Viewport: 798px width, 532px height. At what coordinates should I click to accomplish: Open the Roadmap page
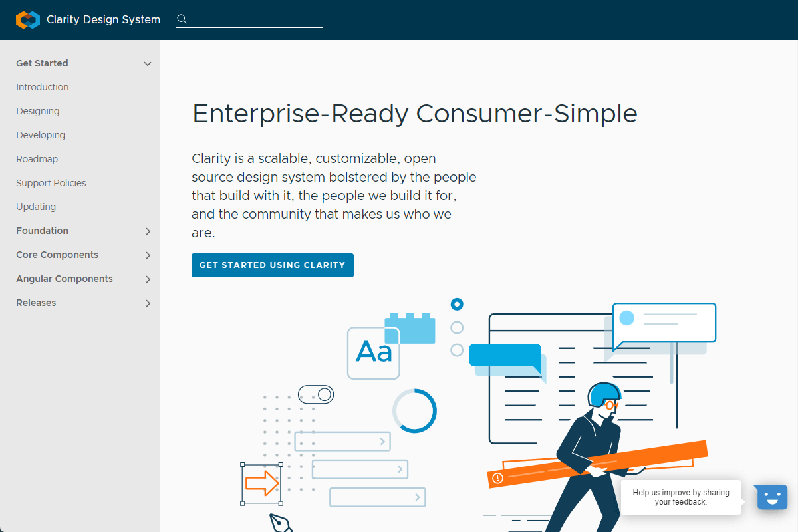coord(37,159)
